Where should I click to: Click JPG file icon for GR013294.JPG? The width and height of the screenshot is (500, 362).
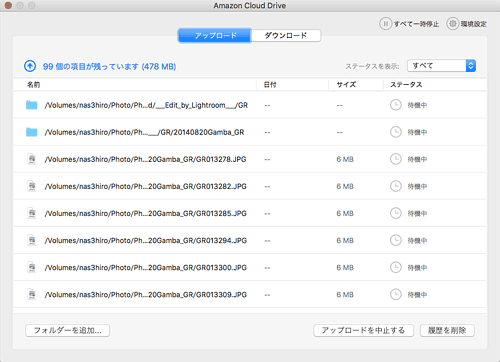pyautogui.click(x=32, y=240)
